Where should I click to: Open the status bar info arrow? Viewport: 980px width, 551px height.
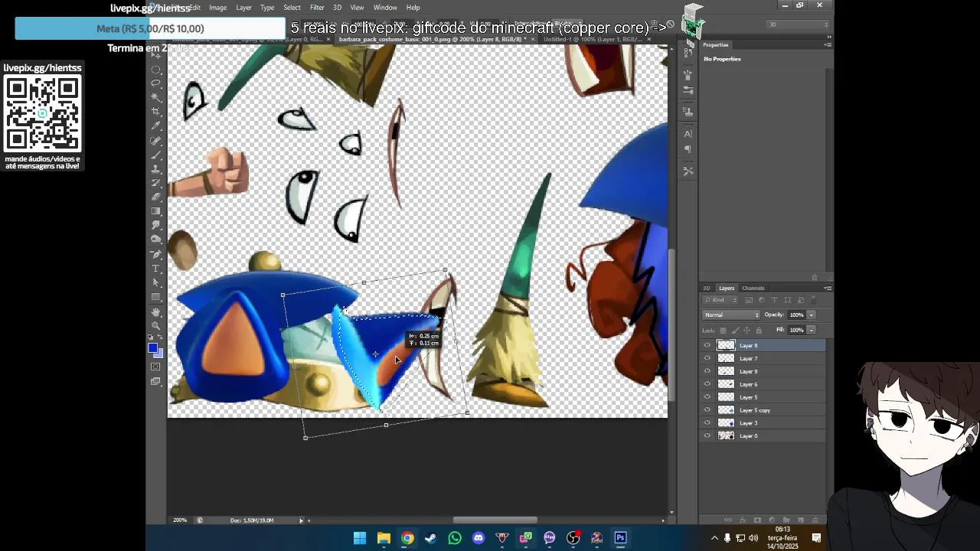[301, 520]
